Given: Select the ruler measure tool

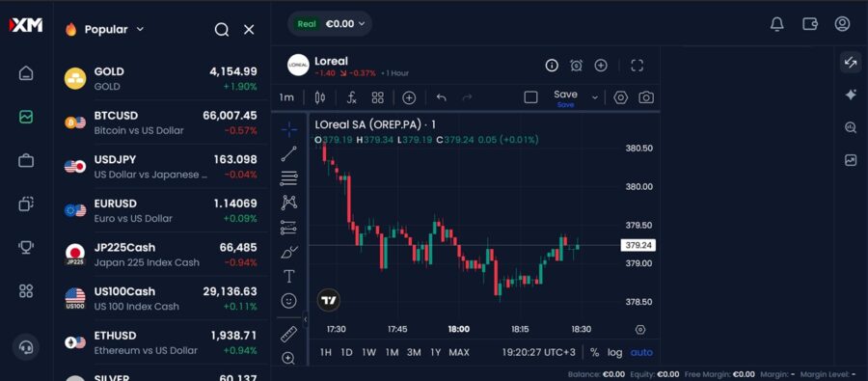Looking at the screenshot, I should click(x=289, y=334).
